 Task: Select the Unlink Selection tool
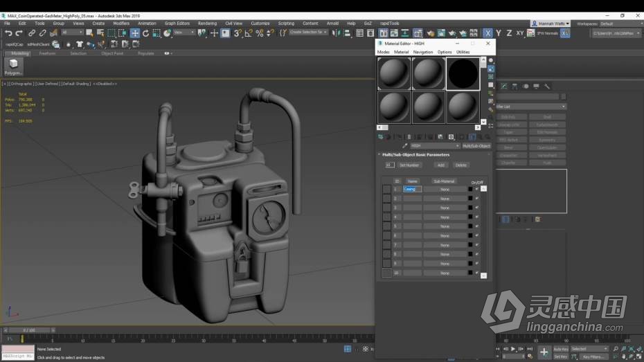click(42, 33)
